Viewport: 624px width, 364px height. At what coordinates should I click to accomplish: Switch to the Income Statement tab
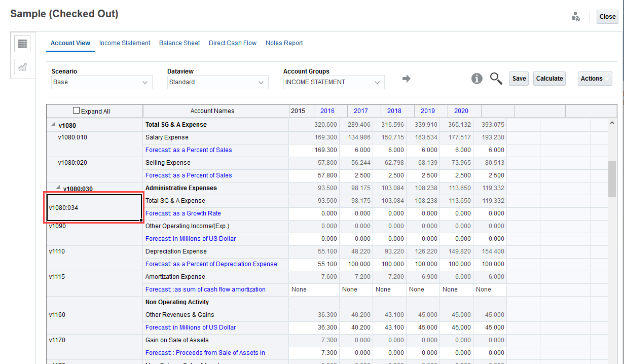125,43
